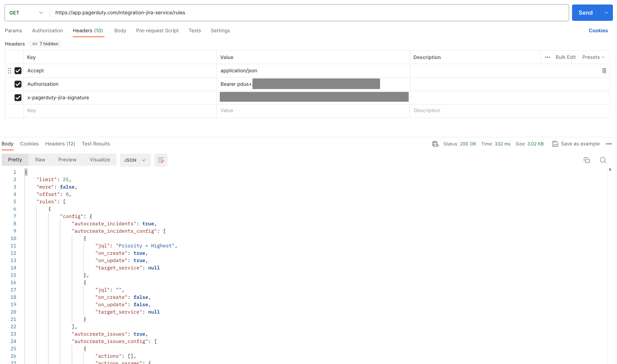This screenshot has width=617, height=364.
Task: Open the request Settings tab
Action: 220,31
